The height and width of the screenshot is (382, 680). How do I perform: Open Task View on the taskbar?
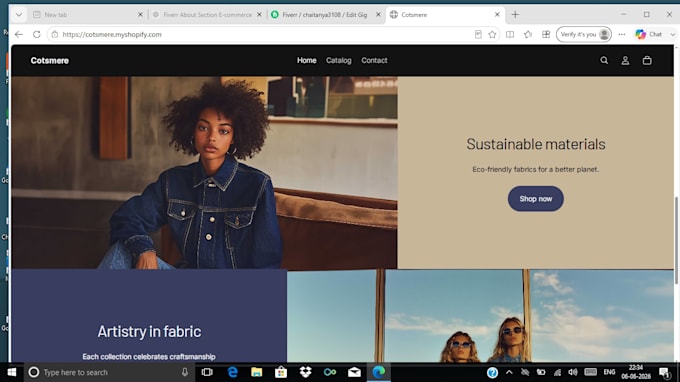pyautogui.click(x=207, y=372)
